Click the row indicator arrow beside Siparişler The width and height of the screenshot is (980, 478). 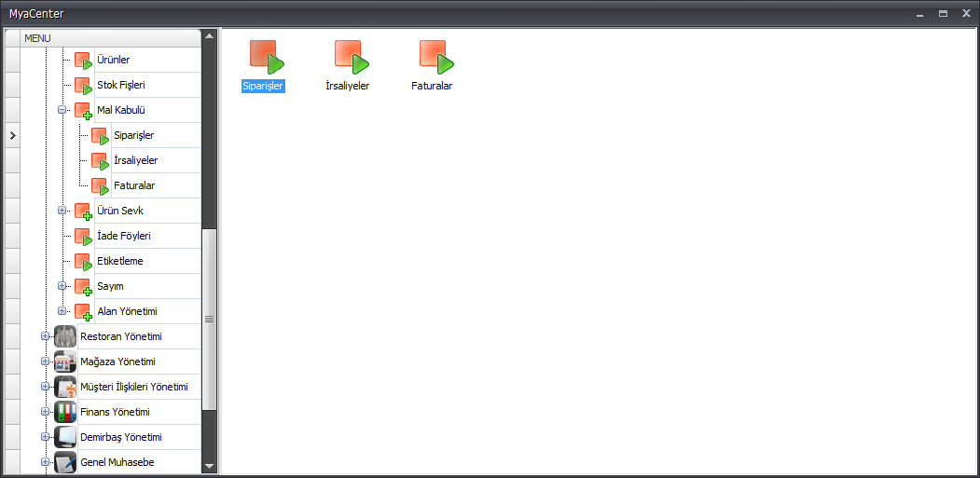(x=12, y=136)
